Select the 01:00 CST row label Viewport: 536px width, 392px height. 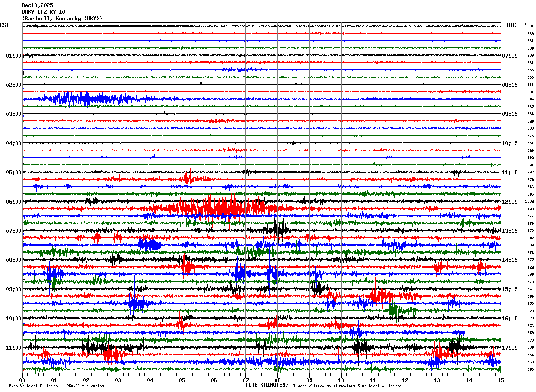coord(14,56)
